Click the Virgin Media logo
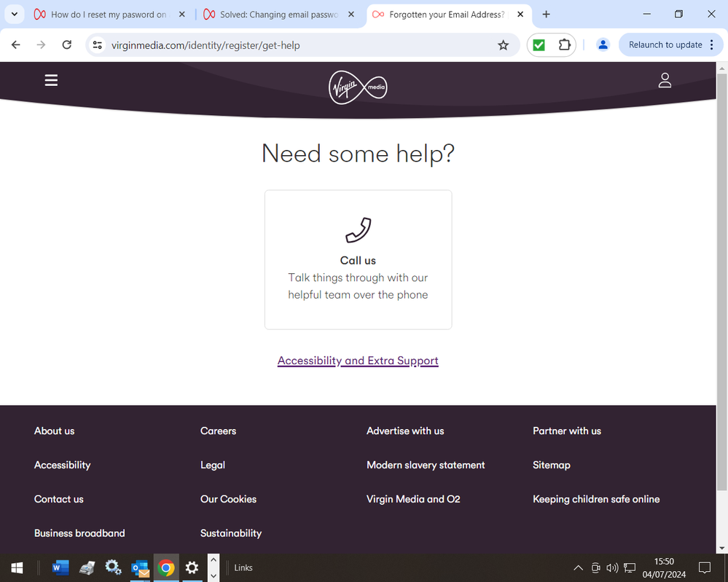 point(358,87)
